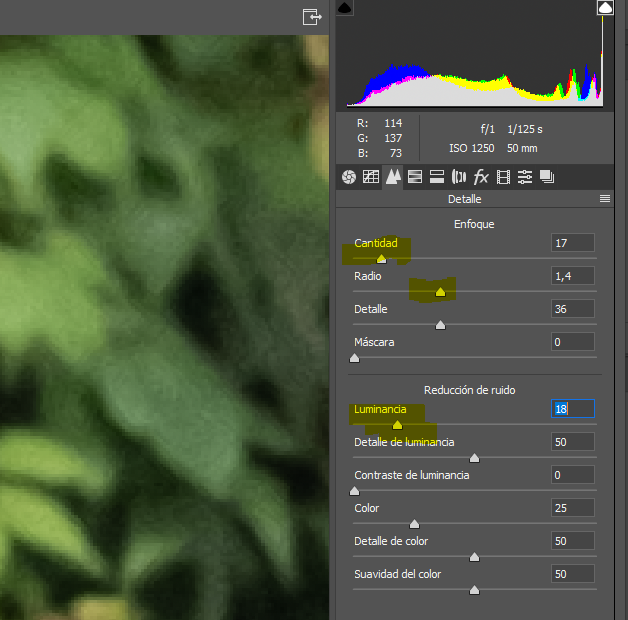
Task: Click the Detalle de luminancia value field
Action: (573, 442)
